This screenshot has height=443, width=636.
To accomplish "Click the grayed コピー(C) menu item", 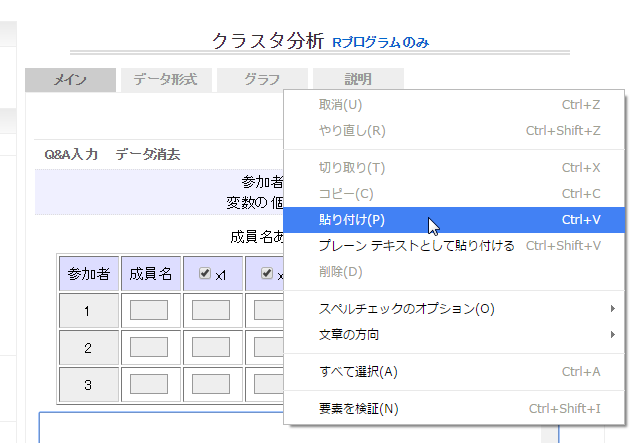I will pos(454,194).
